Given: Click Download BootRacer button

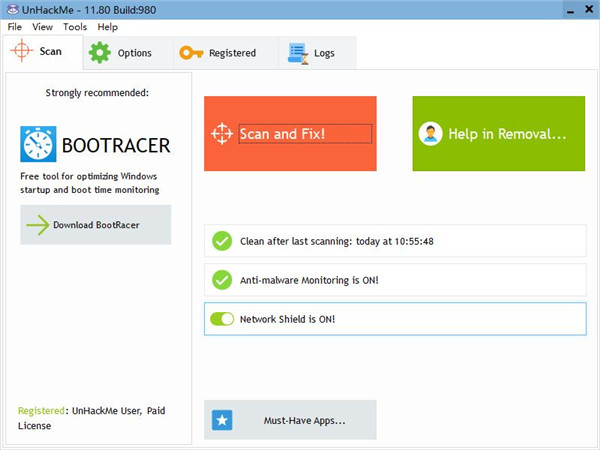Looking at the screenshot, I should click(x=96, y=225).
